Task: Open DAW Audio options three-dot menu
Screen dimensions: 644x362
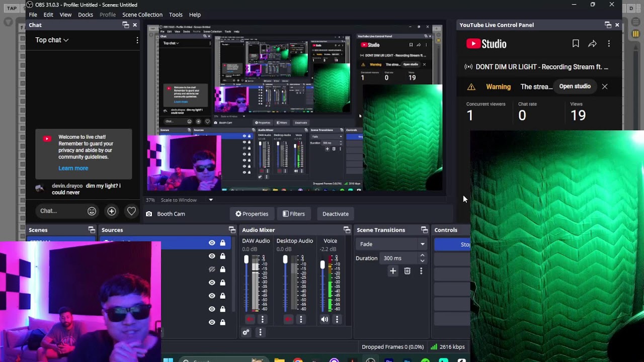Action: coord(262,319)
